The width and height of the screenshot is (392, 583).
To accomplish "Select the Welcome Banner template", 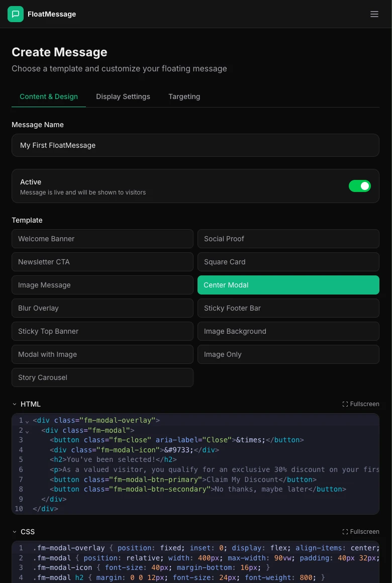I will click(102, 239).
